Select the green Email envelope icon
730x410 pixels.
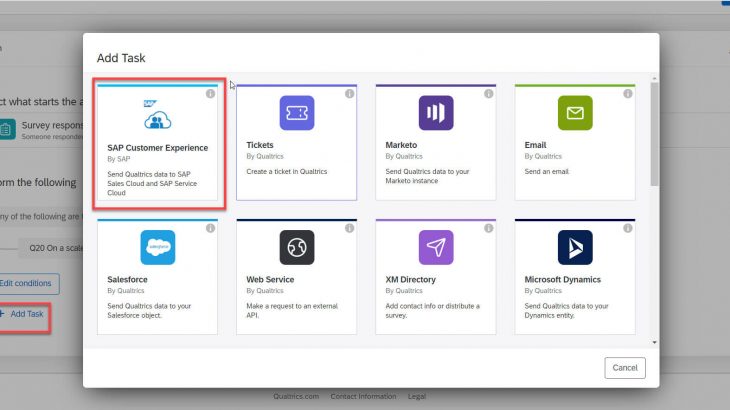coord(575,113)
